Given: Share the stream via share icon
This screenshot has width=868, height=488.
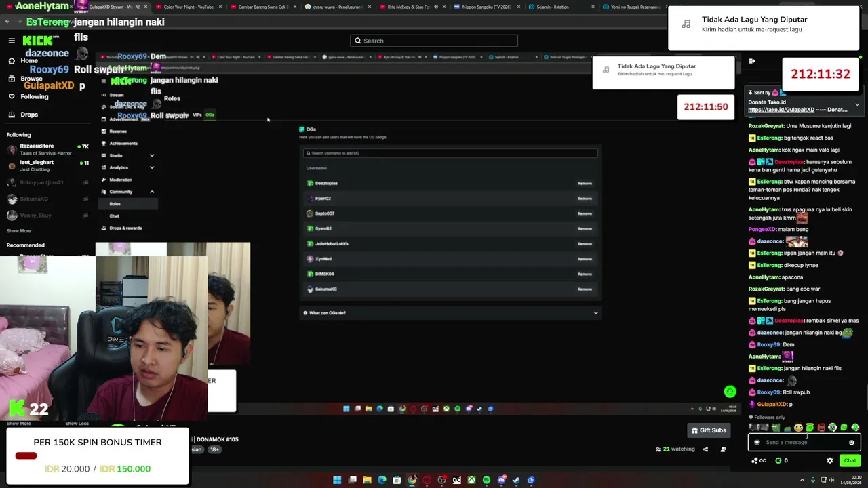Looking at the screenshot, I should tap(705, 449).
